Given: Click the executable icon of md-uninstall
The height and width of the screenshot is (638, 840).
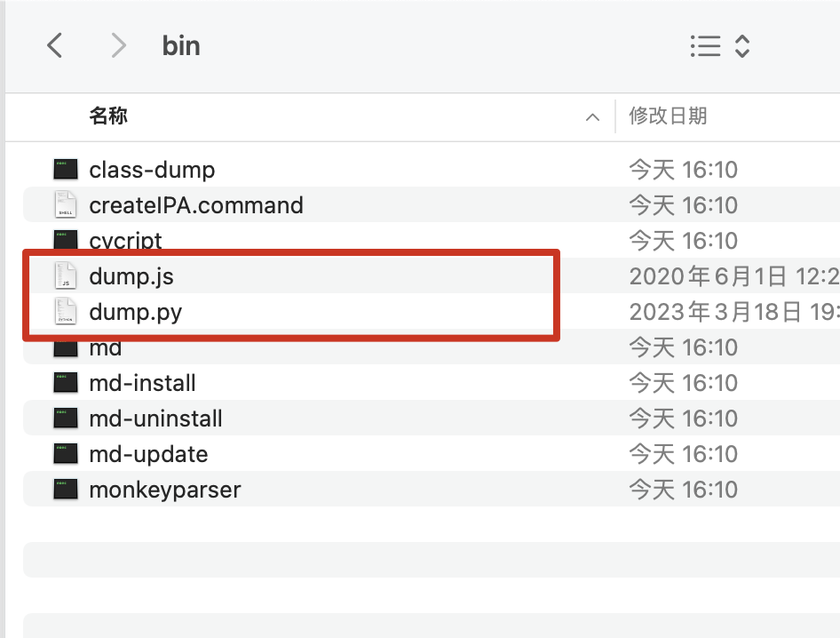Looking at the screenshot, I should coord(66,419).
